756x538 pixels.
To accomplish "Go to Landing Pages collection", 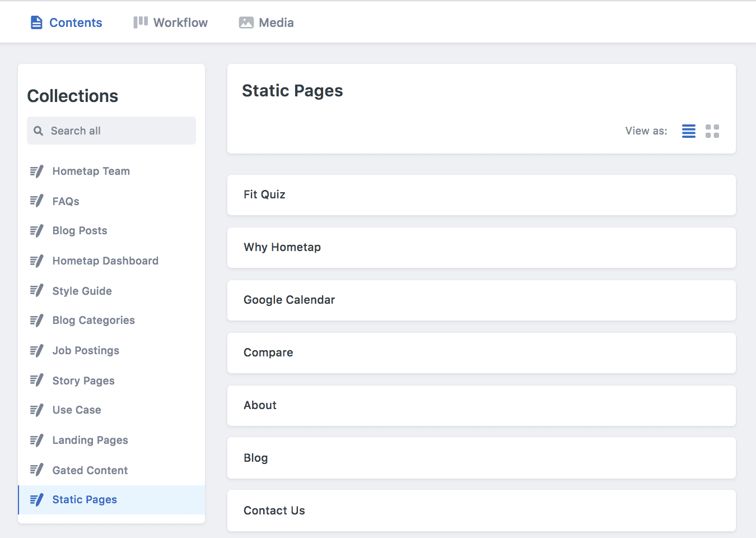I will (90, 440).
